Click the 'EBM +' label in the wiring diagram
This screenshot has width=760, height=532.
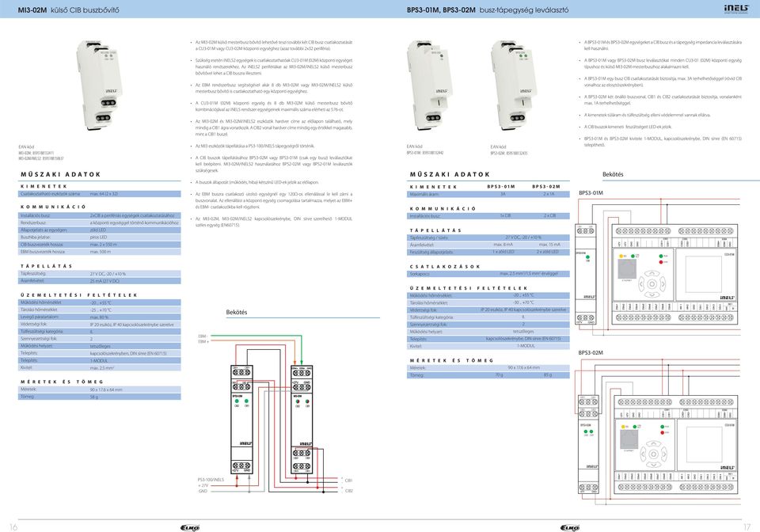(203, 342)
